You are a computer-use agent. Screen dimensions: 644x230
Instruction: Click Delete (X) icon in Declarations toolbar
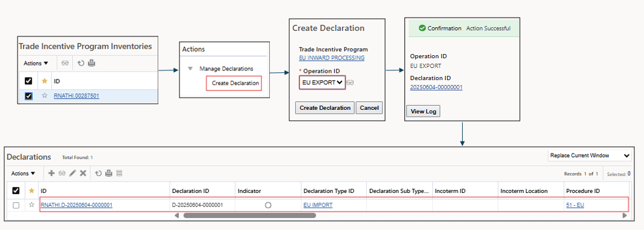(83, 174)
